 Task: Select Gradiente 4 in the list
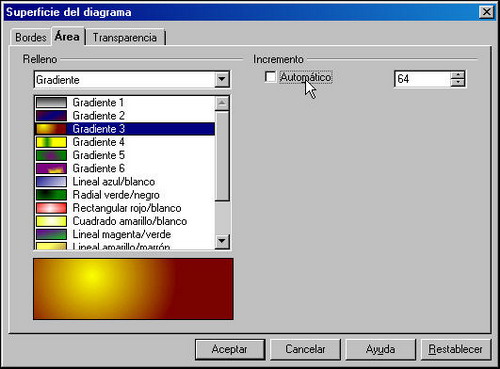click(125, 142)
